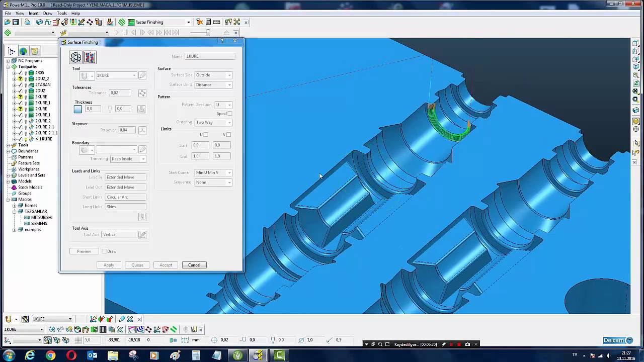Open the Tools menu
The image size is (644, 362).
pyautogui.click(x=62, y=14)
